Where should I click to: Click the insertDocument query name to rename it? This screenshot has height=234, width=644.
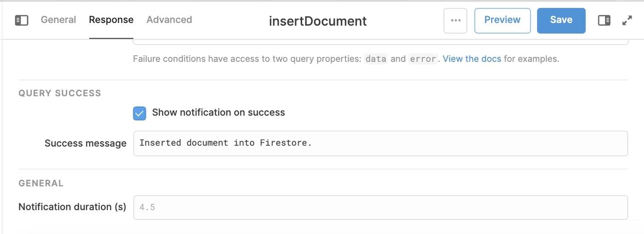pyautogui.click(x=318, y=21)
